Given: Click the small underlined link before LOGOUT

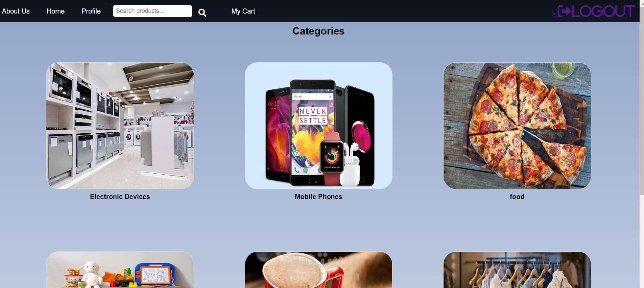Looking at the screenshot, I should click(x=554, y=14).
